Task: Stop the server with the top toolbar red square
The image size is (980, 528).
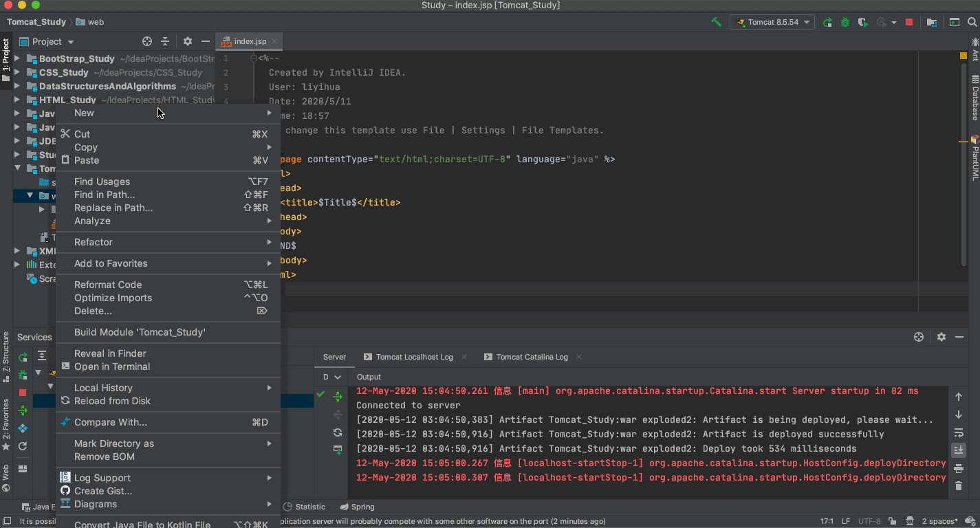Action: point(909,22)
